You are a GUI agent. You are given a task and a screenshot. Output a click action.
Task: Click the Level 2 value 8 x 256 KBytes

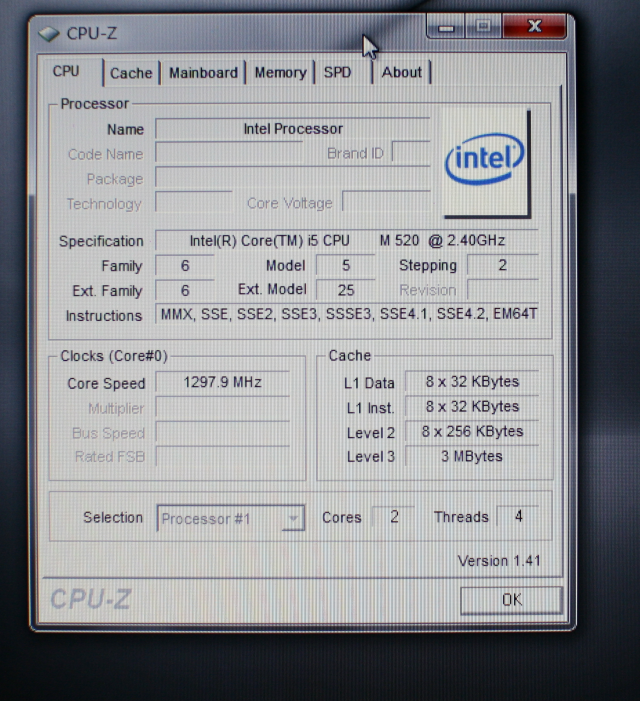(472, 431)
